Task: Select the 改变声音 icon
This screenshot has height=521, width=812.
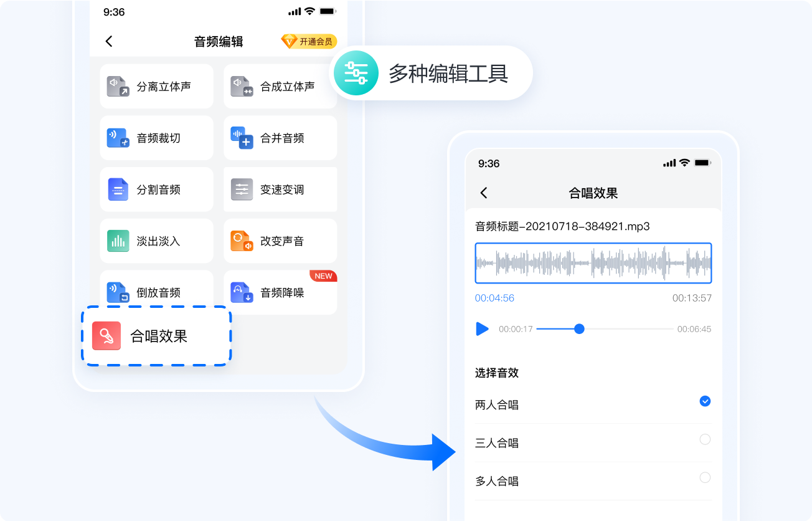Action: [x=242, y=241]
